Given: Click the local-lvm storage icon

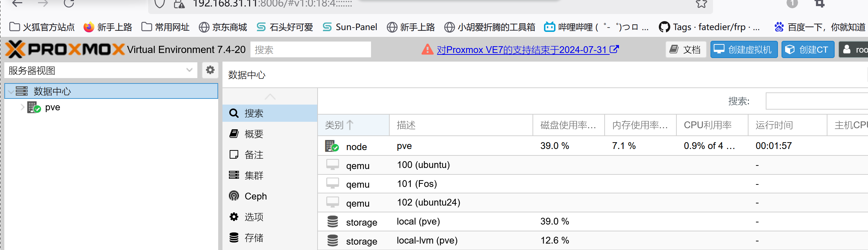Looking at the screenshot, I should (x=333, y=241).
